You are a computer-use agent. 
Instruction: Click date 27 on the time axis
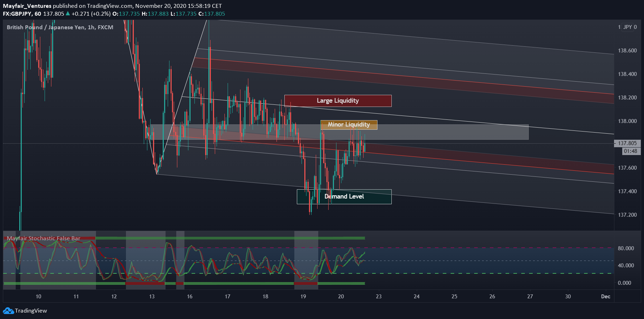click(x=530, y=297)
